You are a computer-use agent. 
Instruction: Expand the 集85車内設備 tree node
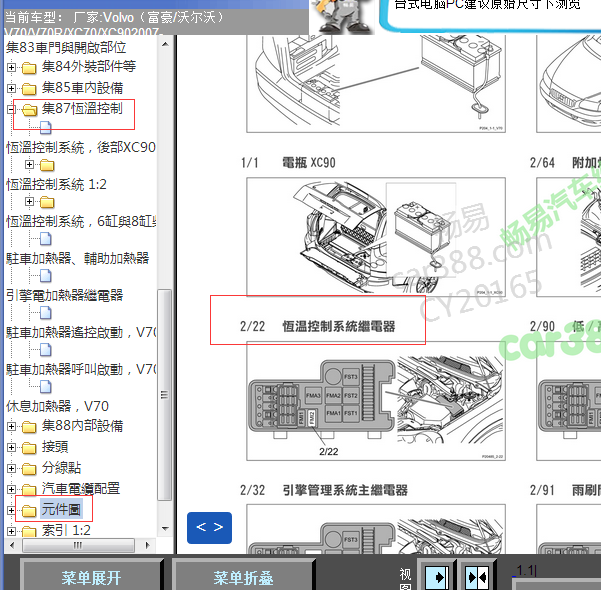tap(11, 89)
